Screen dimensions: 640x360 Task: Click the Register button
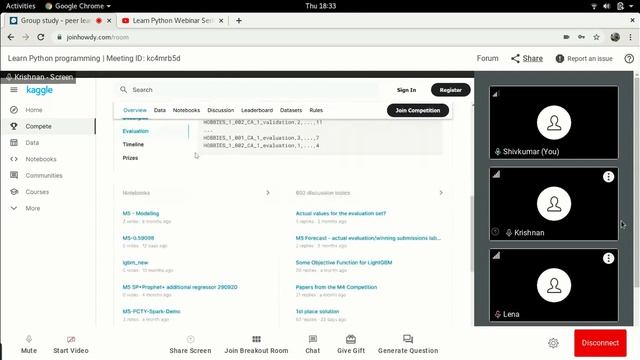pyautogui.click(x=451, y=90)
